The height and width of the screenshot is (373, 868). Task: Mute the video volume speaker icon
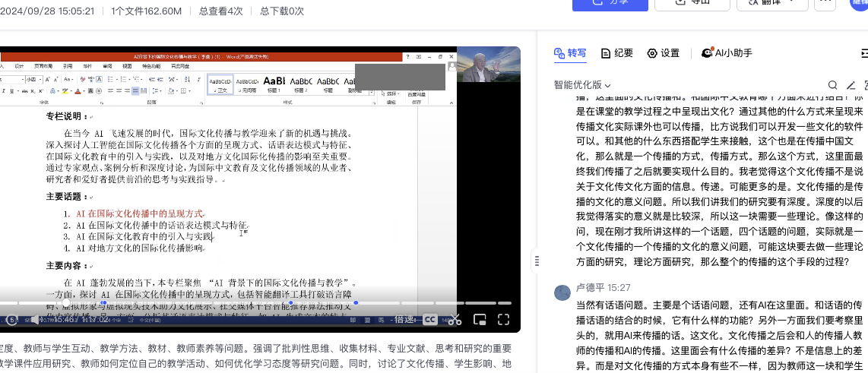coord(34,320)
